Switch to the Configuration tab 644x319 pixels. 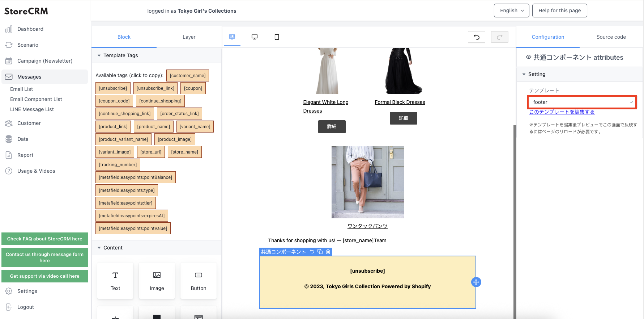coord(548,37)
